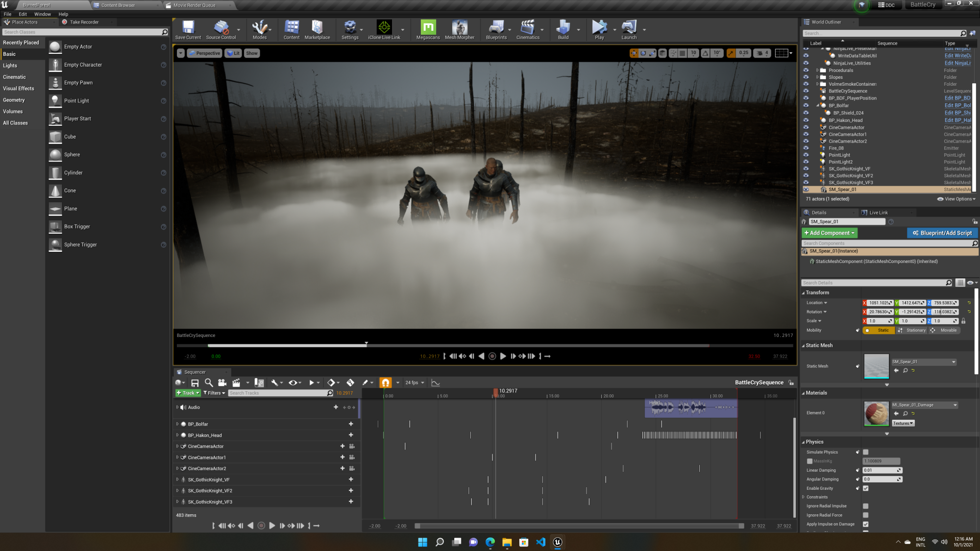Open the MI_Spear_01_Damage material dropdown

pyautogui.click(x=925, y=405)
